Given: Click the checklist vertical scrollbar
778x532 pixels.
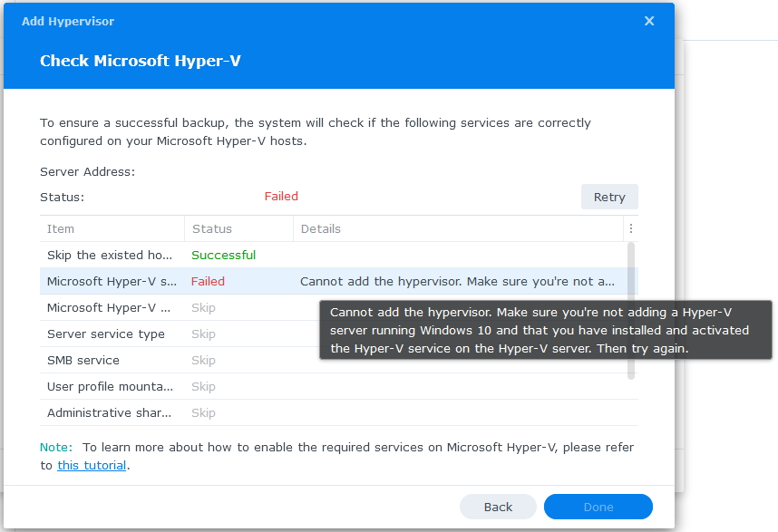Looking at the screenshot, I should [631, 310].
